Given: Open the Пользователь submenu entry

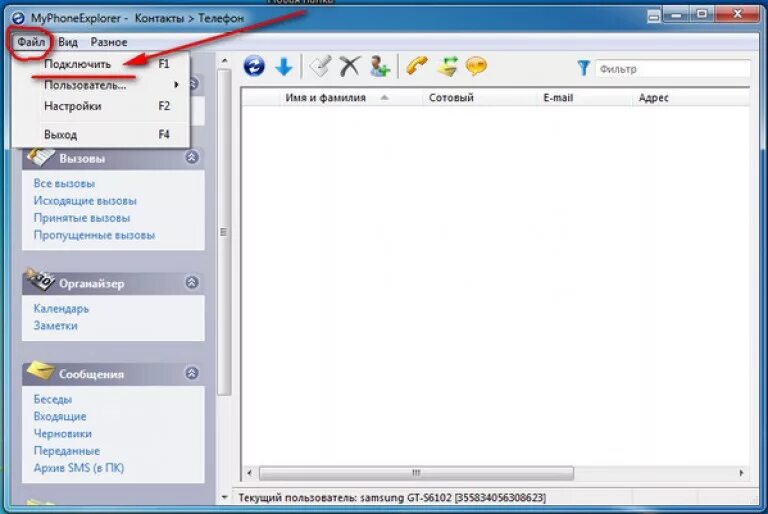Looking at the screenshot, I should pyautogui.click(x=100, y=85).
